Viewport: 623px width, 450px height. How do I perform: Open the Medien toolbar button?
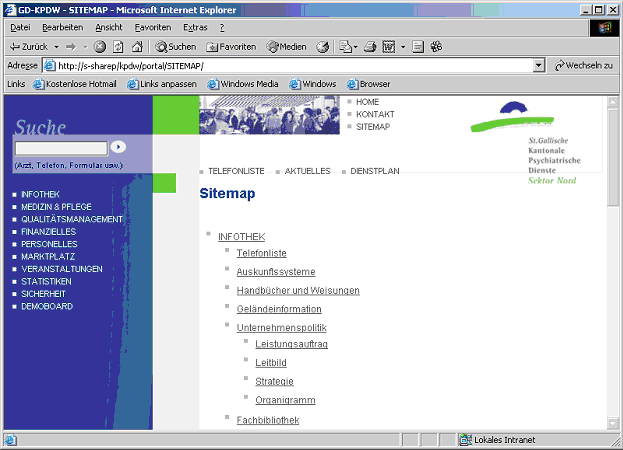tap(286, 47)
